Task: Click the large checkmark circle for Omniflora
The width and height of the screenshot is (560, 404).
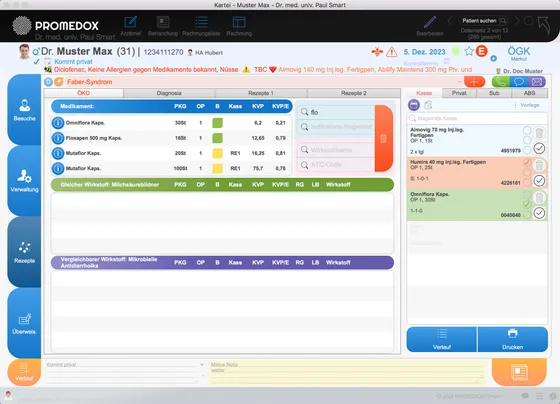Action: coord(539,213)
